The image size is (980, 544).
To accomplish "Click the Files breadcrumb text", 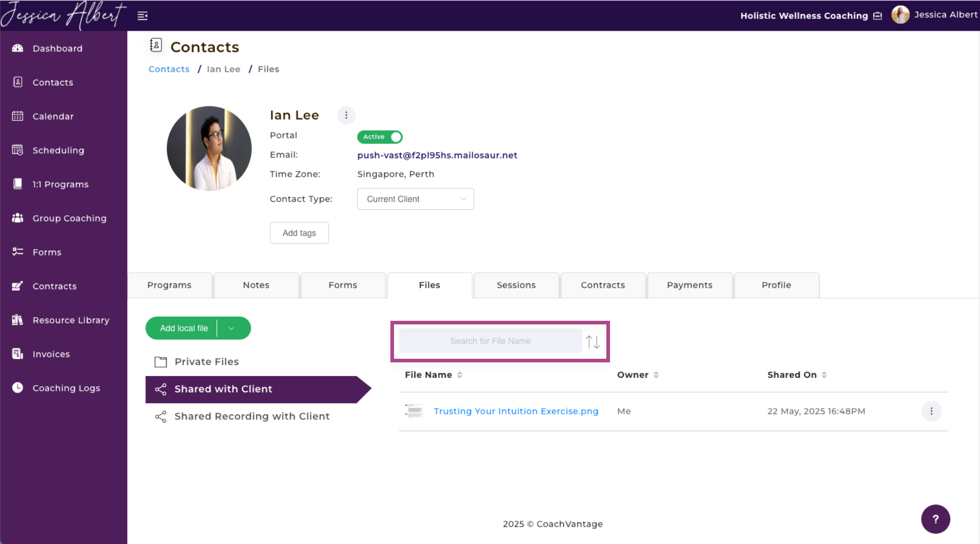I will [268, 69].
